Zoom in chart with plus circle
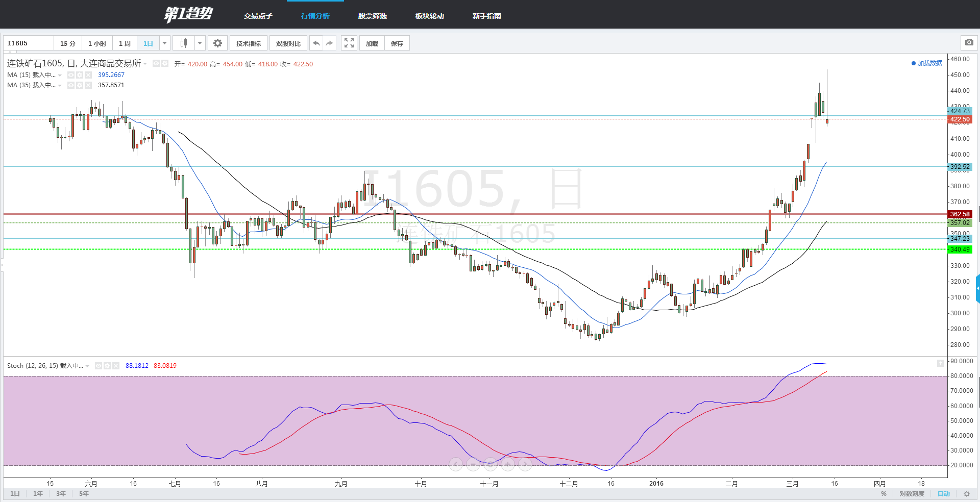Image resolution: width=980 pixels, height=502 pixels. pyautogui.click(x=508, y=464)
